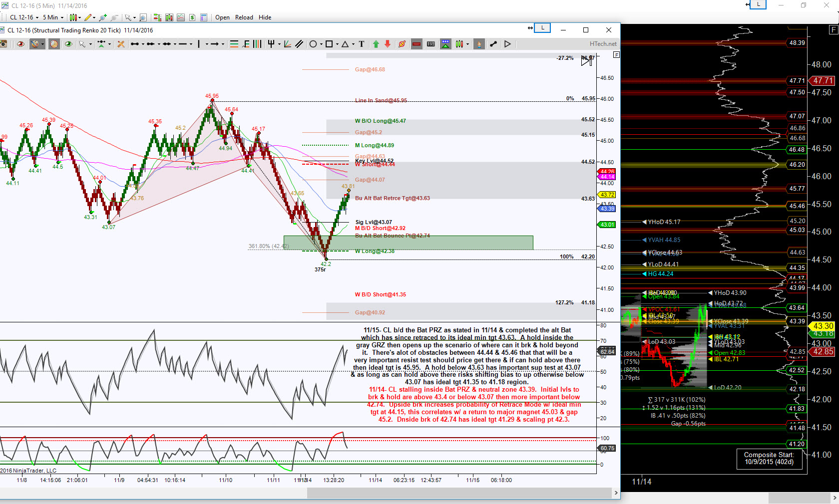Image resolution: width=839 pixels, height=504 pixels.
Task: Click the Open button in toolbar
Action: click(222, 17)
